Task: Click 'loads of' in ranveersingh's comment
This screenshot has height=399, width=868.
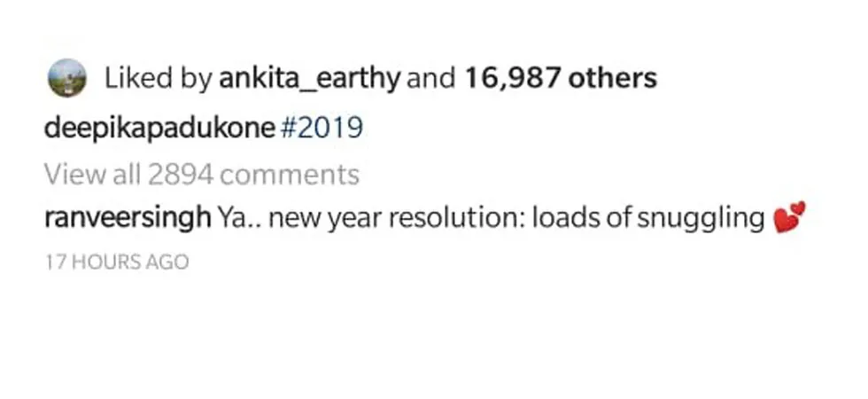Action: click(581, 218)
